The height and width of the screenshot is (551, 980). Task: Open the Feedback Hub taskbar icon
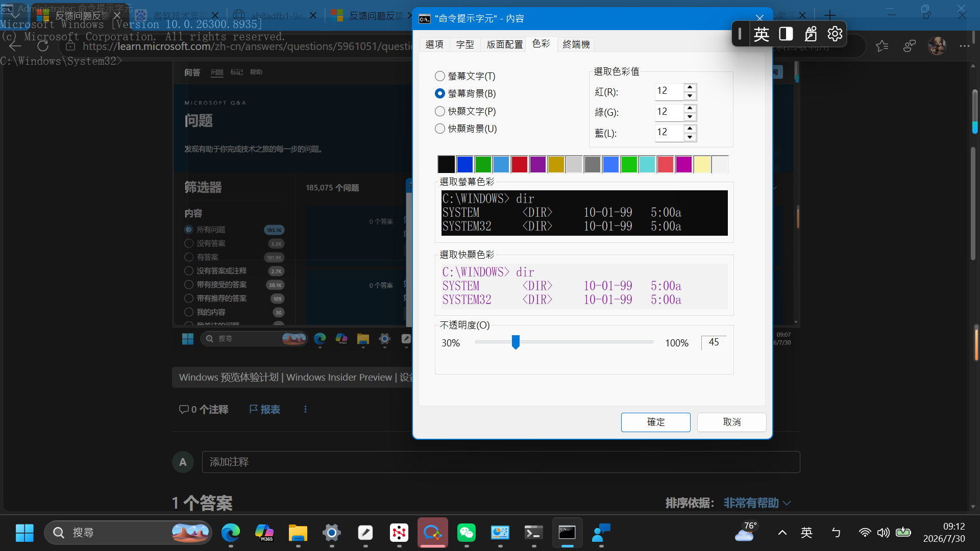point(601,533)
